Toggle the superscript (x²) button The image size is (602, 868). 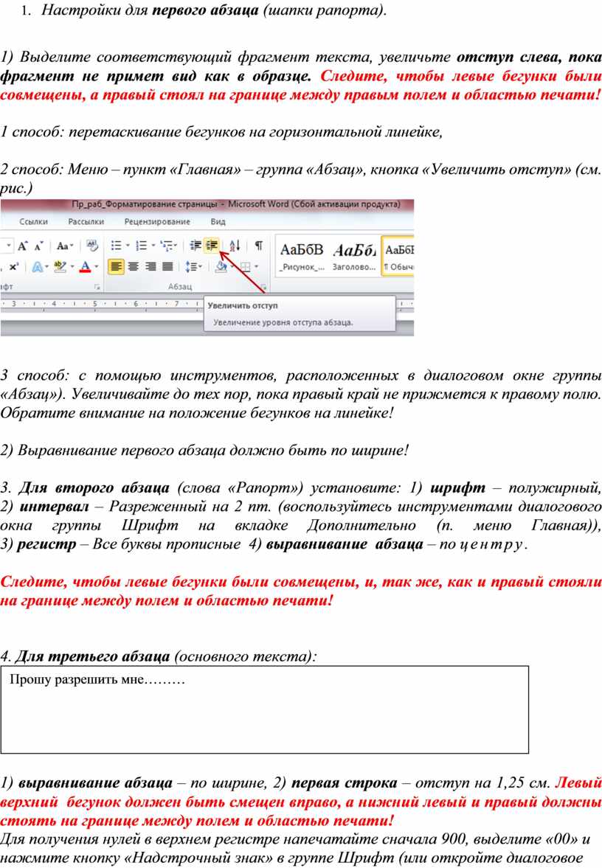pyautogui.click(x=13, y=266)
